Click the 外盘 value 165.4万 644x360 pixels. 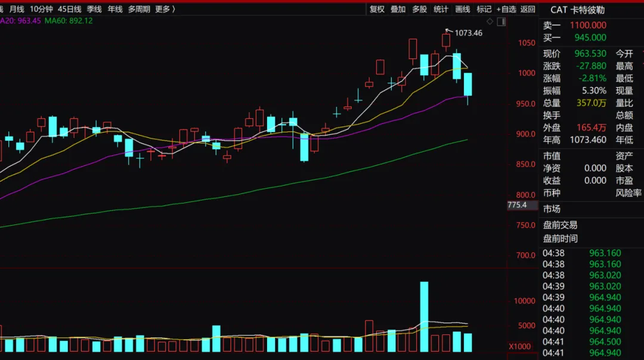pyautogui.click(x=592, y=128)
